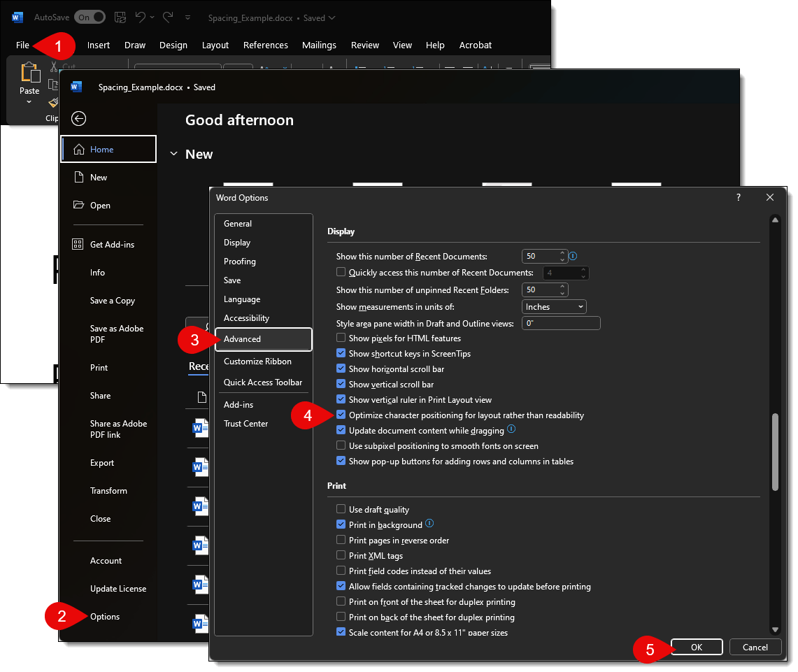
Task: Open the Undo history dropdown arrow
Action: point(152,17)
